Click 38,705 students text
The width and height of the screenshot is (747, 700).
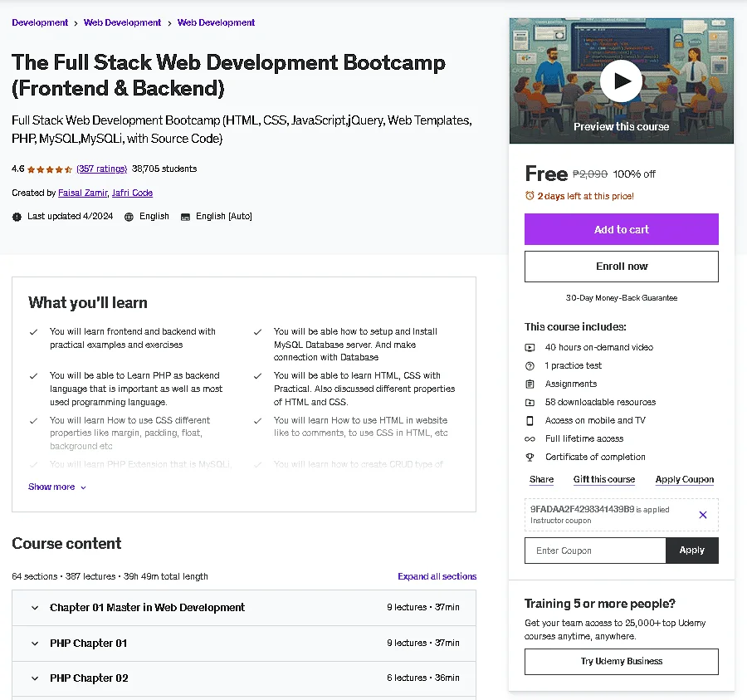tap(164, 169)
